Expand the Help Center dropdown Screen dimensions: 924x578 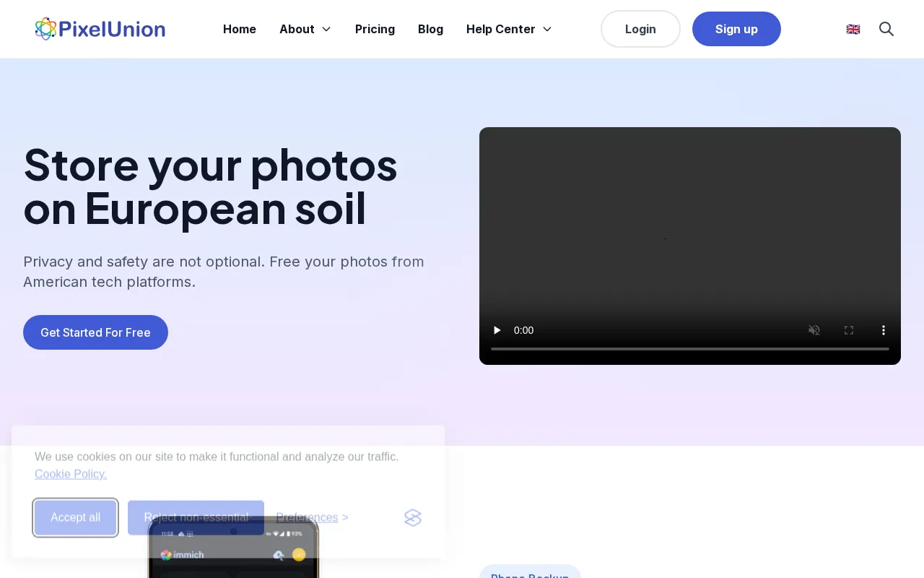509,29
